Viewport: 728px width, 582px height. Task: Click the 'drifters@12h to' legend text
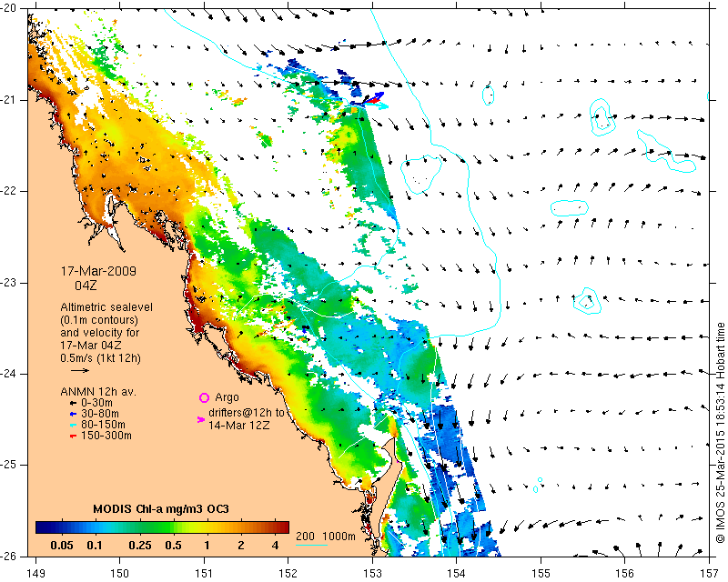[246, 413]
